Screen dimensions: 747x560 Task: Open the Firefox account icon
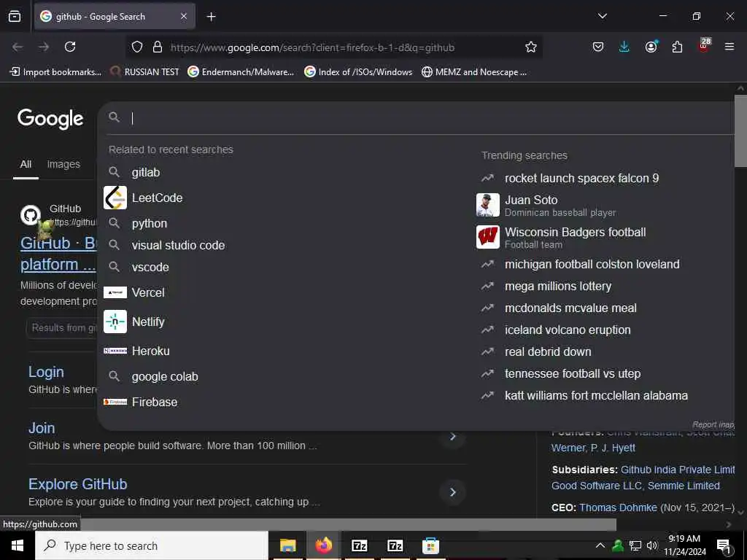651,47
